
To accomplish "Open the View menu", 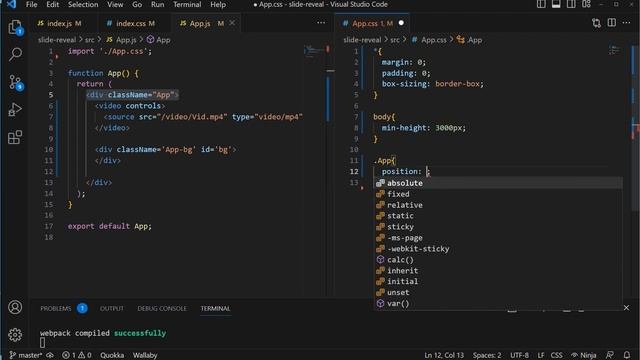I will click(x=115, y=4).
